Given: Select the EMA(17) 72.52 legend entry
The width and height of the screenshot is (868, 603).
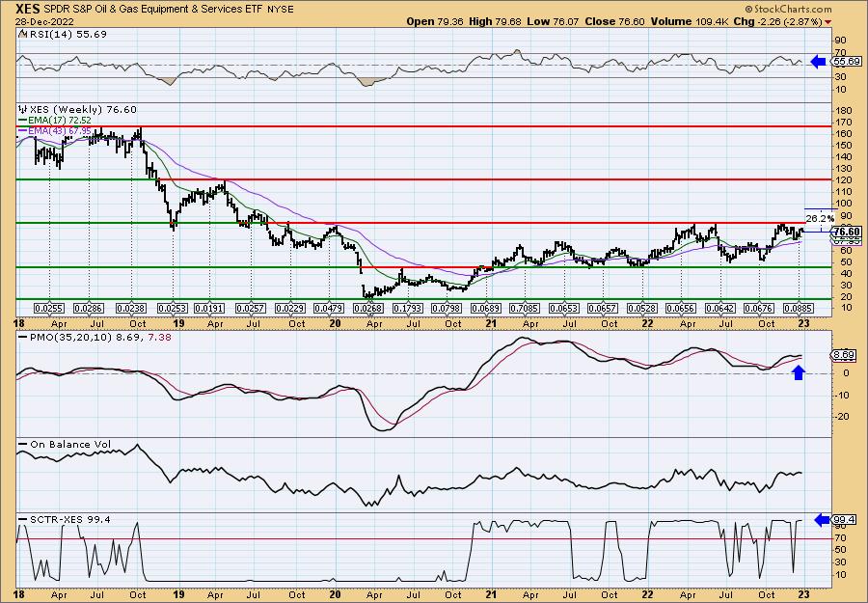Looking at the screenshot, I should (55, 121).
